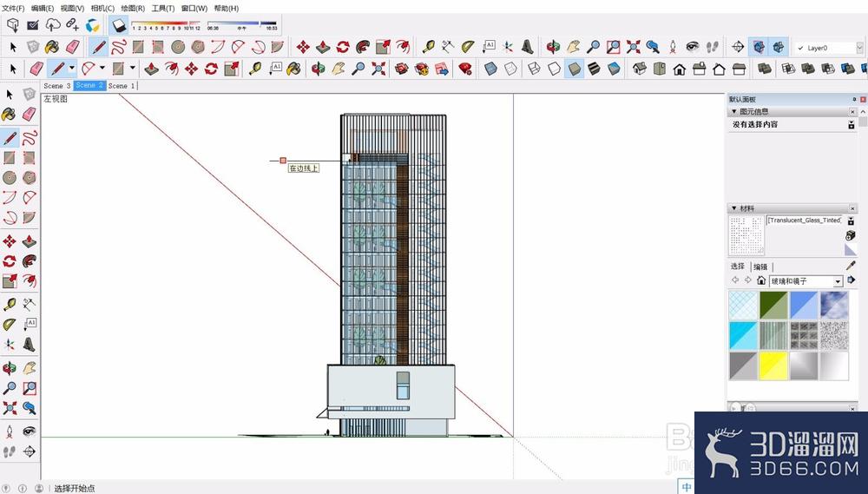The height and width of the screenshot is (494, 868).
Task: Select the Tape Measure in second toolbar row
Action: point(428,47)
